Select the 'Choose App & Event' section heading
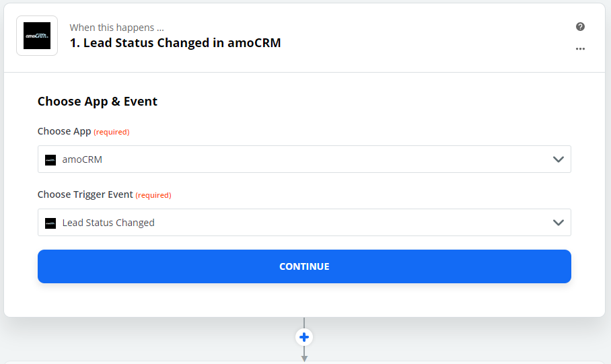 [x=98, y=102]
